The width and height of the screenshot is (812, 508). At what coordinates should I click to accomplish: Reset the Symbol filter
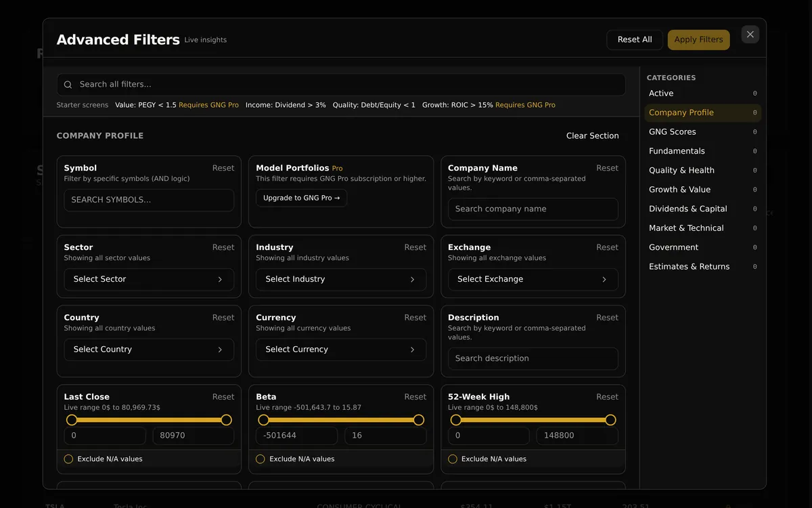point(223,169)
